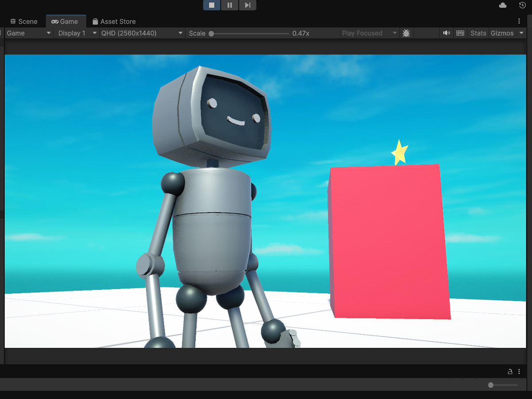Toggle frame debugger bug icon
The image size is (532, 399).
406,33
